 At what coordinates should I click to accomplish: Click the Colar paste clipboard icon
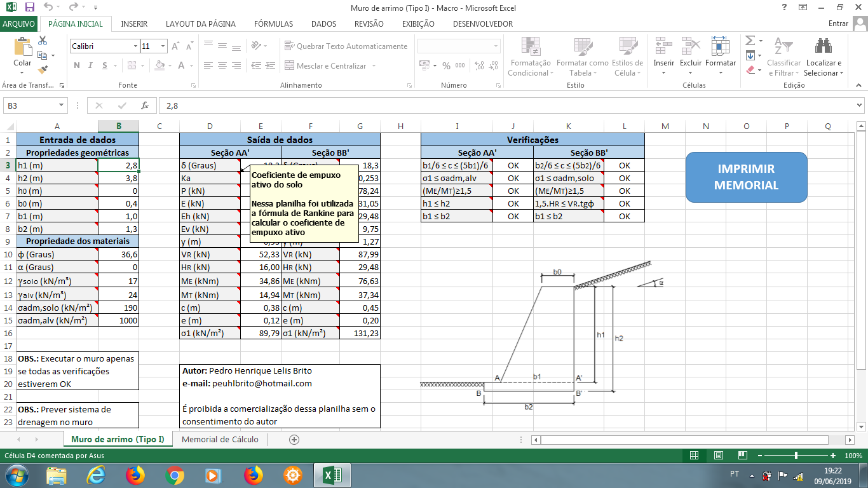pyautogui.click(x=22, y=47)
